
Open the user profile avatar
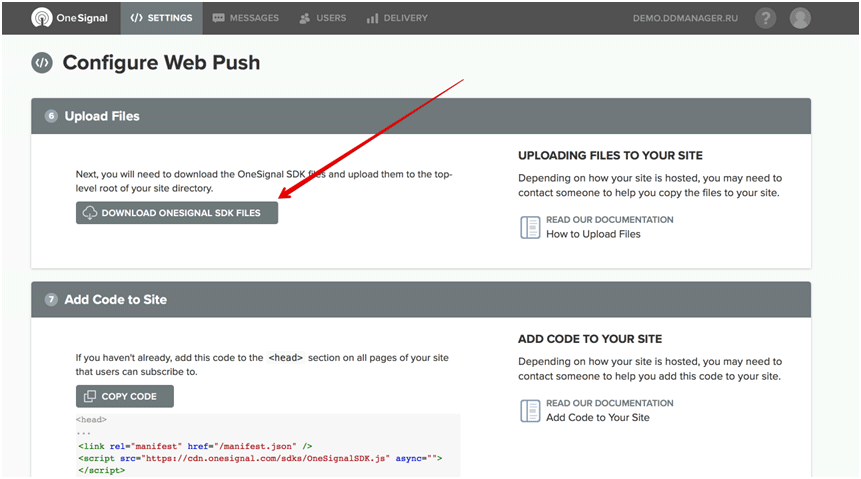799,18
